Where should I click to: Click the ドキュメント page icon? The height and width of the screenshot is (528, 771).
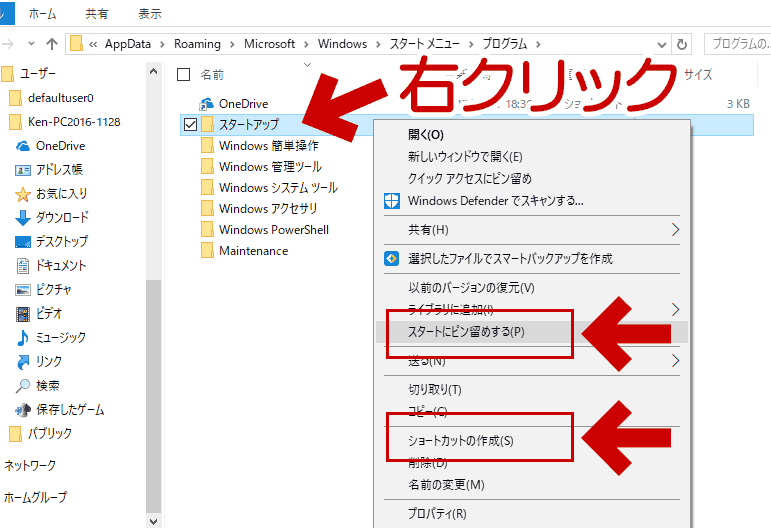click(23, 265)
